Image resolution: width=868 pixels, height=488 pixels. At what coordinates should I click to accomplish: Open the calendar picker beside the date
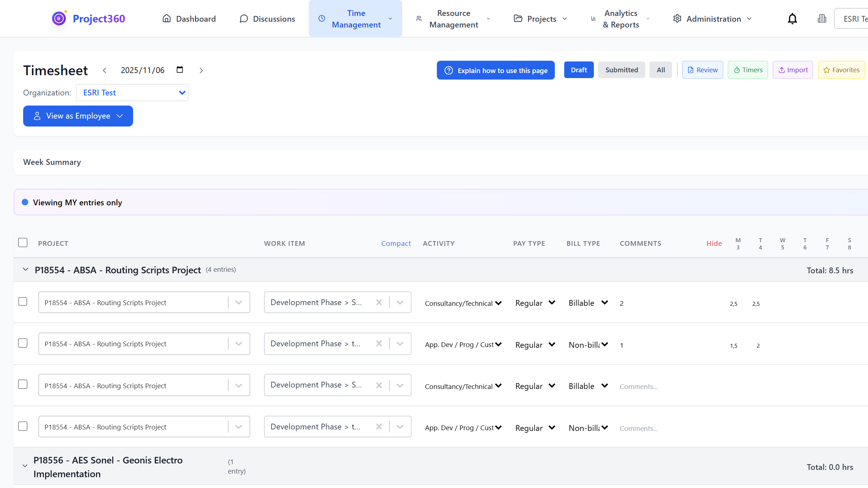[179, 70]
